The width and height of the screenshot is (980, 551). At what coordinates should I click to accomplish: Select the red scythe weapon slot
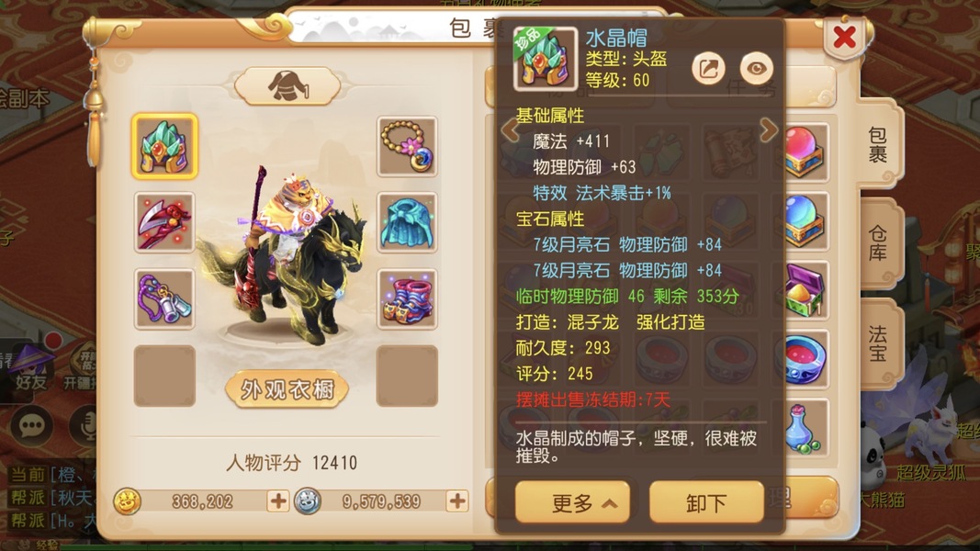click(x=164, y=222)
